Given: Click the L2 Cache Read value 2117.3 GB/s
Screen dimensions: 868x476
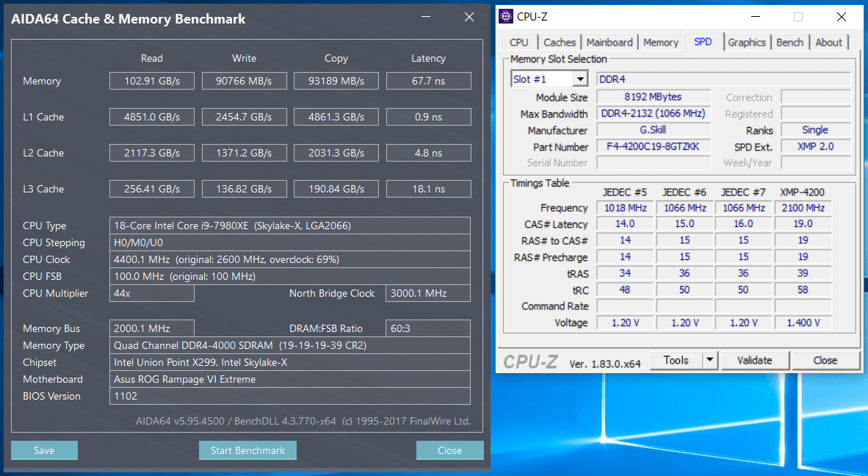Looking at the screenshot, I should (152, 153).
